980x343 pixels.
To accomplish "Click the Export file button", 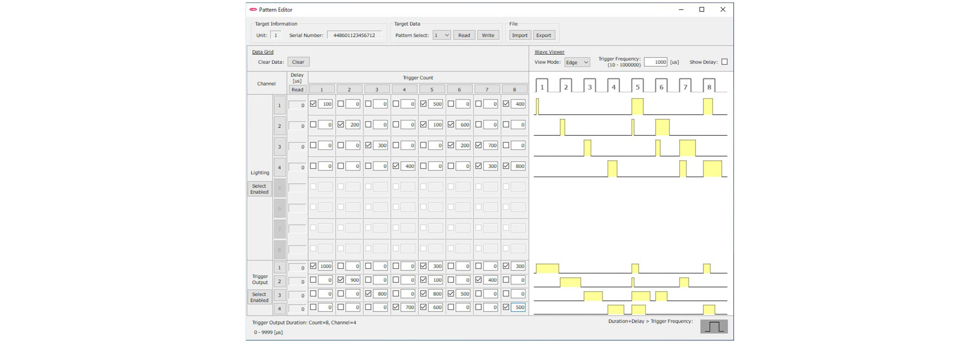I will pos(543,35).
